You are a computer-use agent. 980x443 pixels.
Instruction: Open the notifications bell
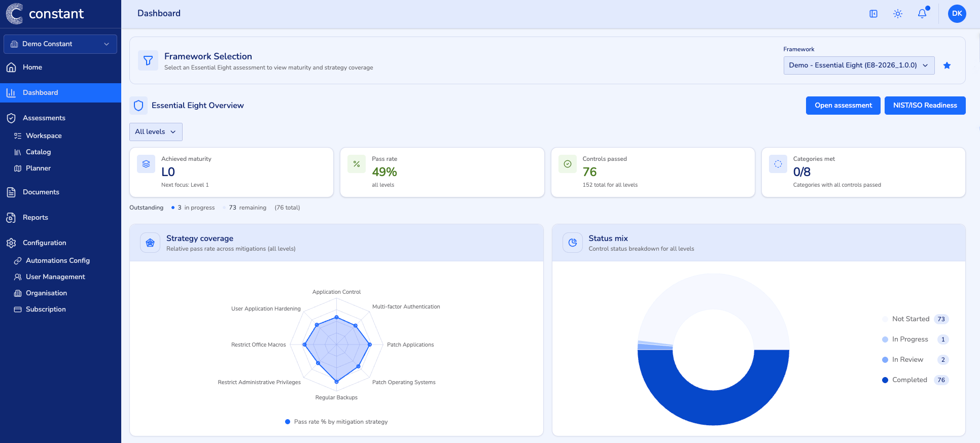point(922,14)
